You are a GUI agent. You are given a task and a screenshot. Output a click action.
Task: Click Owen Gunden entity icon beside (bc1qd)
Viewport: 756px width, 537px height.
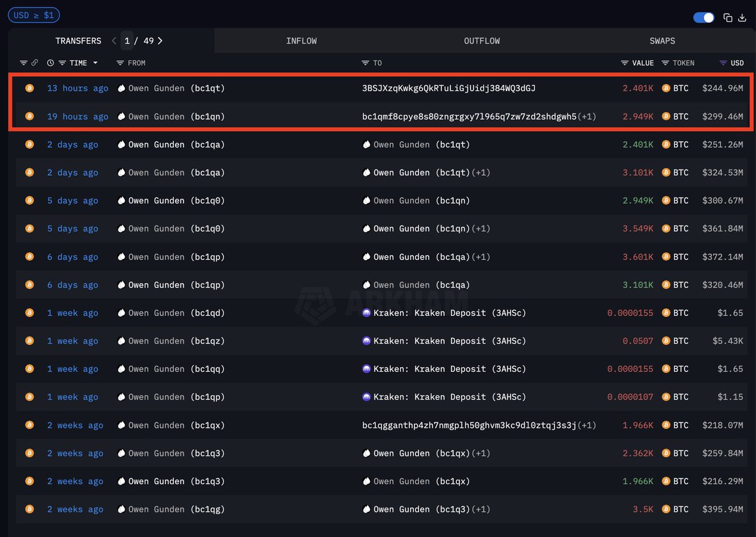coord(122,313)
